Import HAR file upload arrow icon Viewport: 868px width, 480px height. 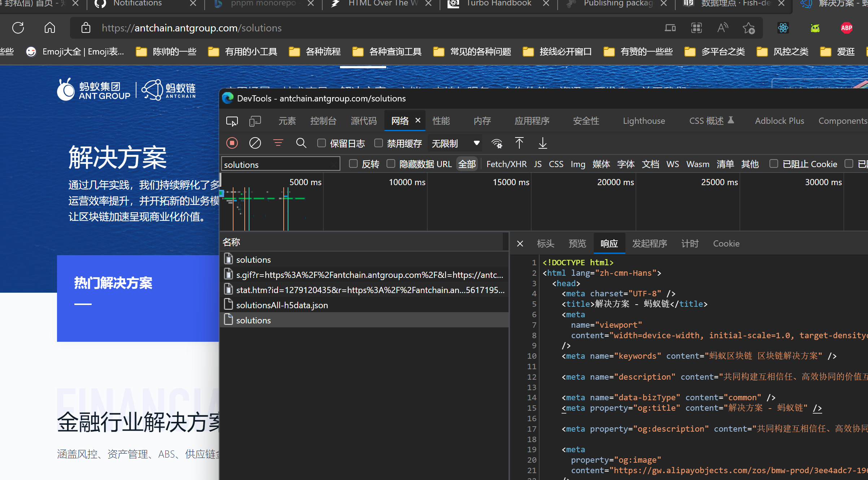point(519,143)
